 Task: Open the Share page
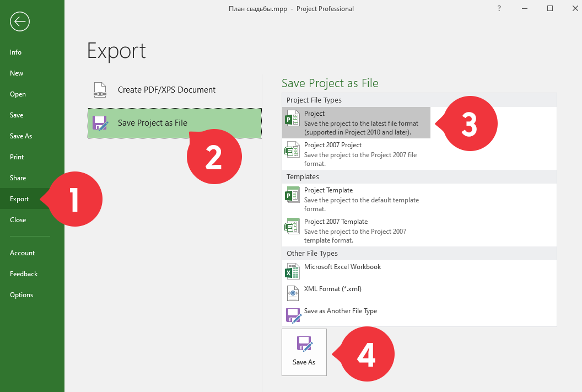tap(33, 178)
